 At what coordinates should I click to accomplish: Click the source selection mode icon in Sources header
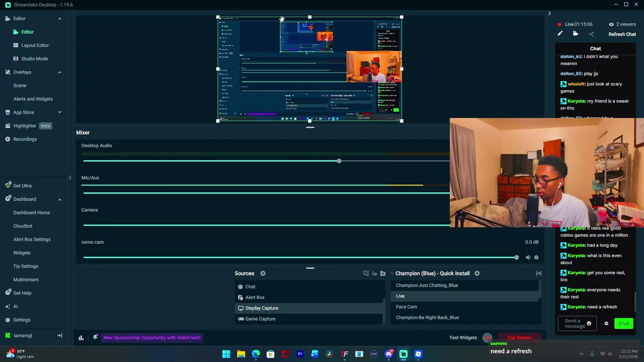tap(366, 274)
